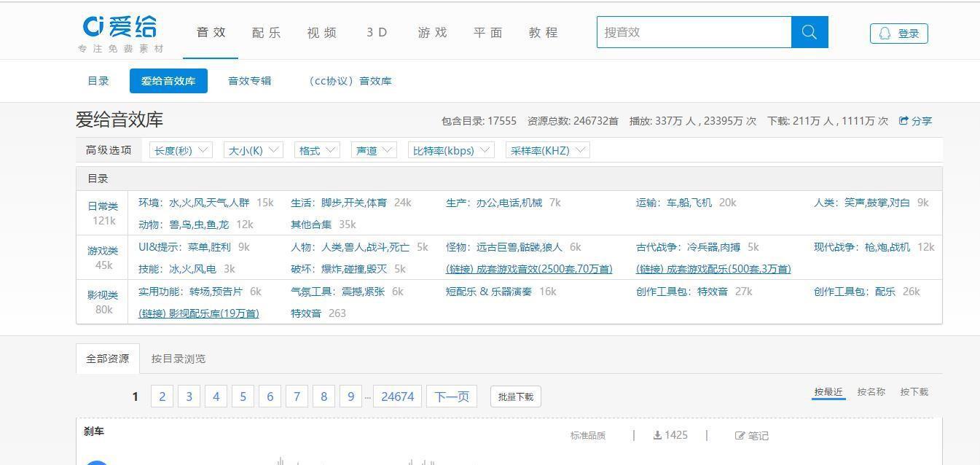Open the 视频 top menu
Screen dimensions: 980x465
[321, 33]
